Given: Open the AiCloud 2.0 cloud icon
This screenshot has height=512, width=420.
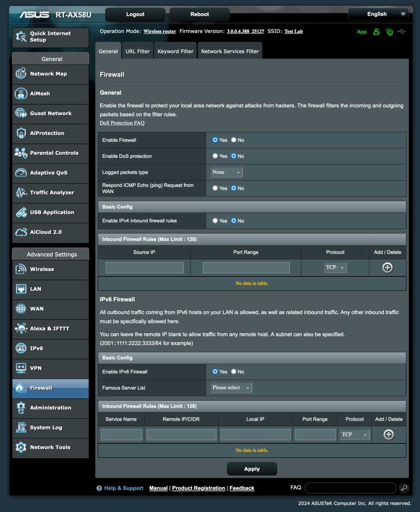Looking at the screenshot, I should tap(21, 232).
